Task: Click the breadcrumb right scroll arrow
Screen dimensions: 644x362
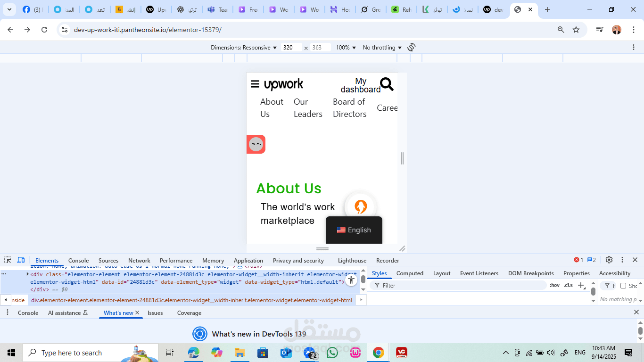Action: click(361, 300)
